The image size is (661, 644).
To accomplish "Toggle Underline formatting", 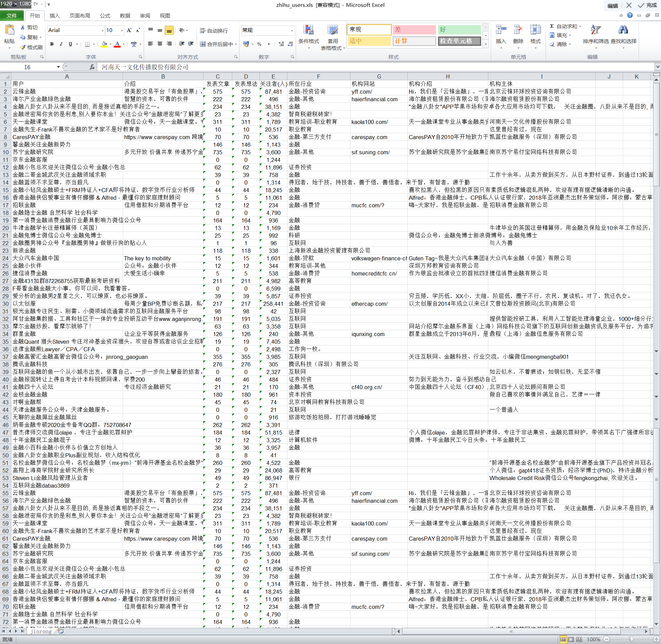I will tap(70, 44).
